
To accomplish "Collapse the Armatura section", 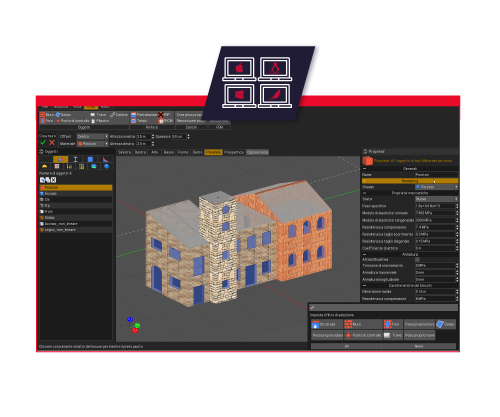I will tap(364, 254).
